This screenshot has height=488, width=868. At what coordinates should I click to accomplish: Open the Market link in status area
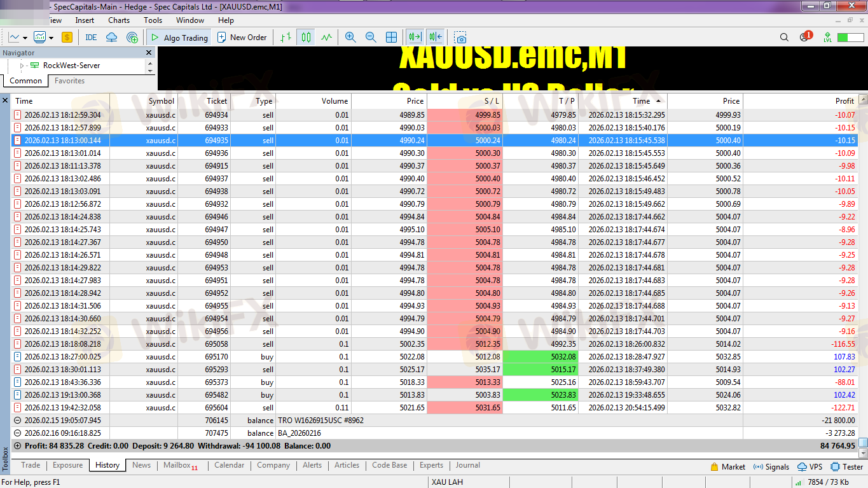pyautogui.click(x=727, y=466)
